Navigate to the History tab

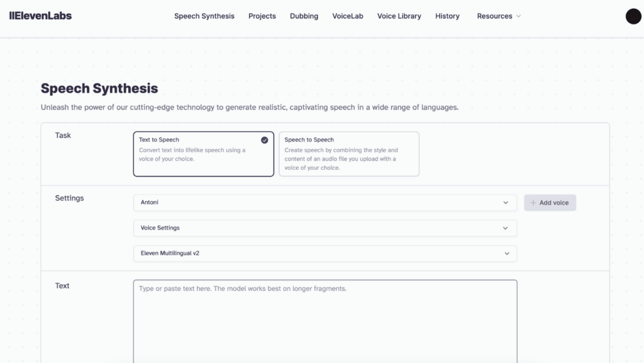[x=447, y=16]
